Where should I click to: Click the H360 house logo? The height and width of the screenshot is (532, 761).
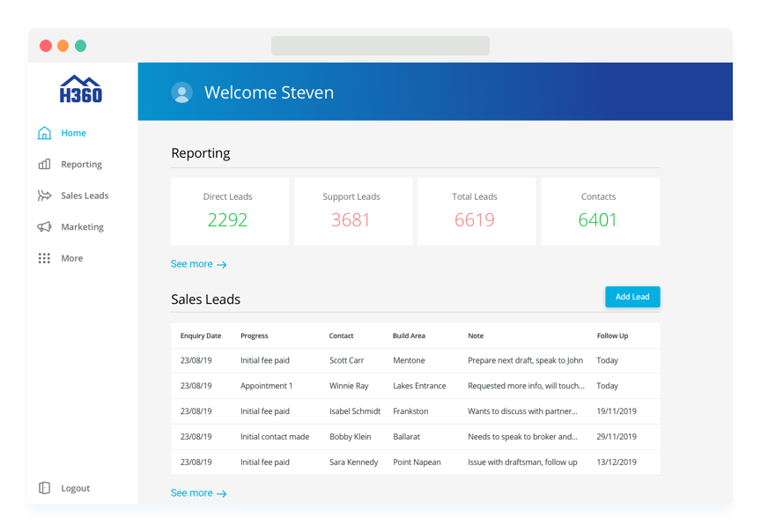80,89
